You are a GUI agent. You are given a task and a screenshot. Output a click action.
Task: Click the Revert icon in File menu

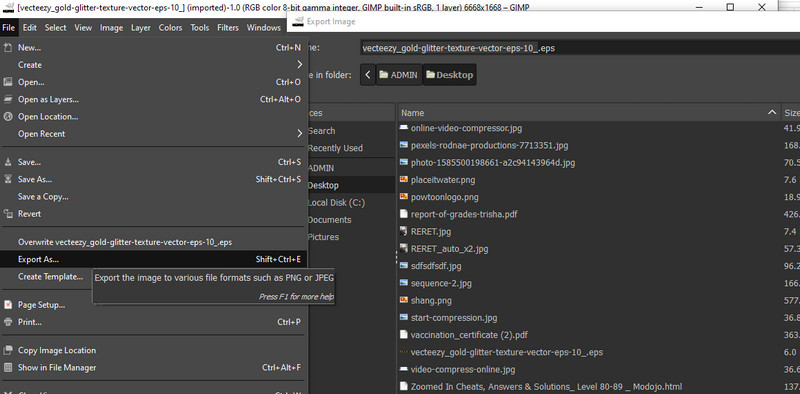[x=8, y=213]
